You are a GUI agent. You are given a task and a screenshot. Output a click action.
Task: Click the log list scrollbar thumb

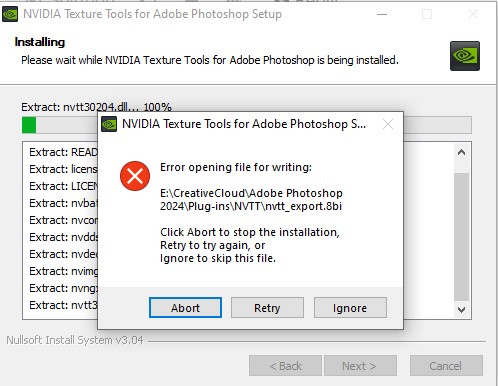click(461, 237)
